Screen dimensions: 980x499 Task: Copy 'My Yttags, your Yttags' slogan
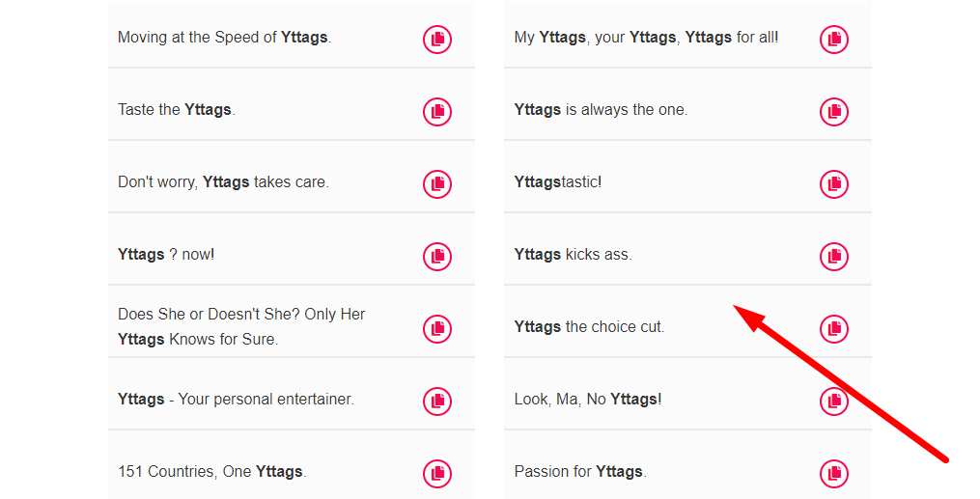coord(834,40)
